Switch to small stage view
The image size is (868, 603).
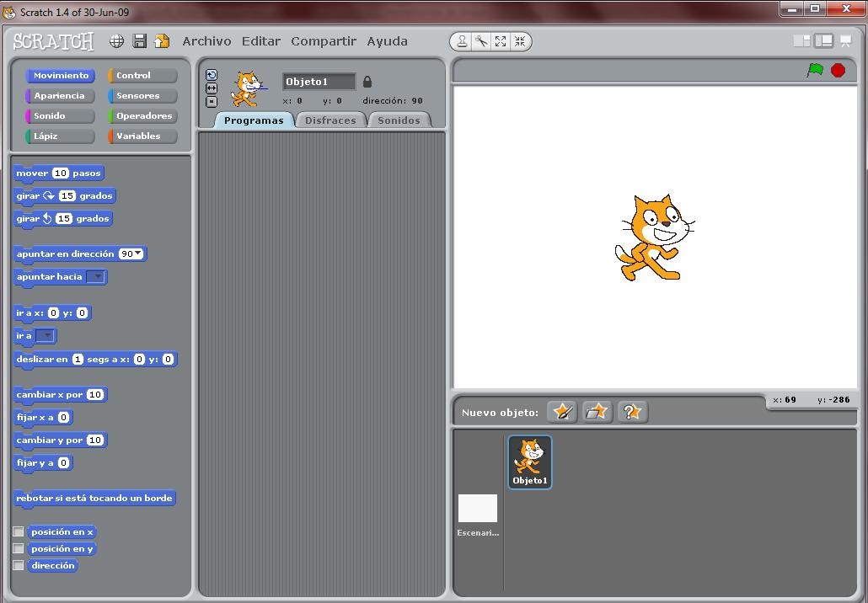[801, 41]
